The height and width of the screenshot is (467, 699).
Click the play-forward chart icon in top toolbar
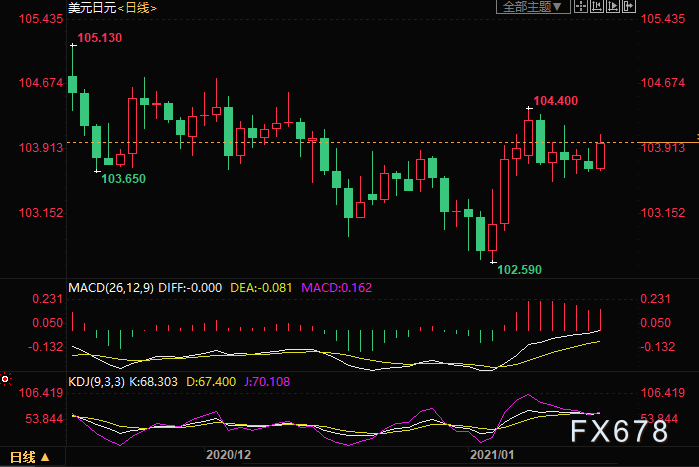coord(615,7)
